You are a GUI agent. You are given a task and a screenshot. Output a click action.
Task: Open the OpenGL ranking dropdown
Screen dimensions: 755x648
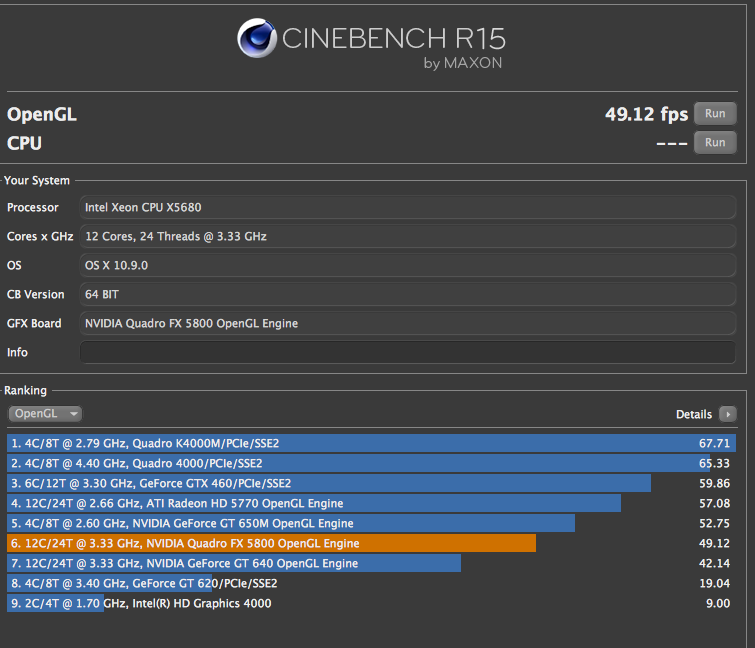tap(45, 414)
